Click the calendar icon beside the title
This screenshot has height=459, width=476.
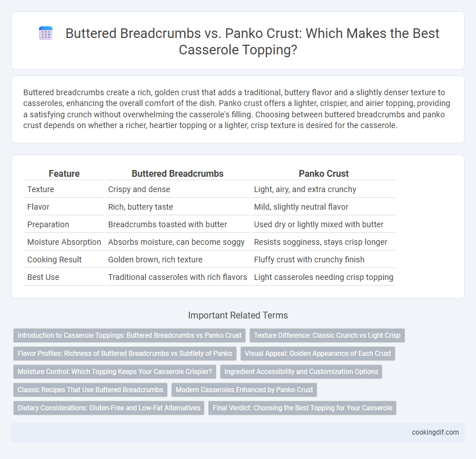(46, 33)
